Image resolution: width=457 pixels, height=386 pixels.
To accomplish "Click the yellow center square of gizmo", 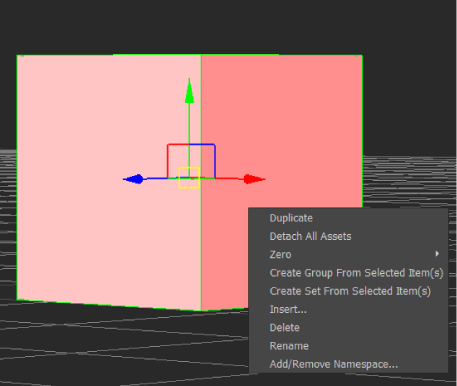I will 189,178.
